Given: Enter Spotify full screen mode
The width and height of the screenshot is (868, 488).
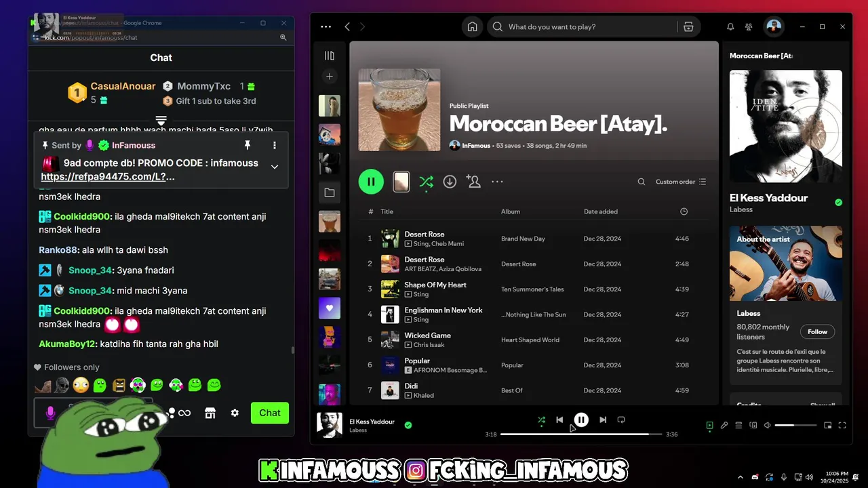Looking at the screenshot, I should pos(842,426).
